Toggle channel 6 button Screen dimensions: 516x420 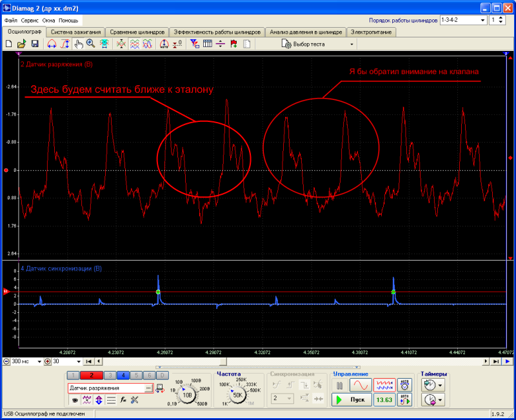click(x=150, y=375)
